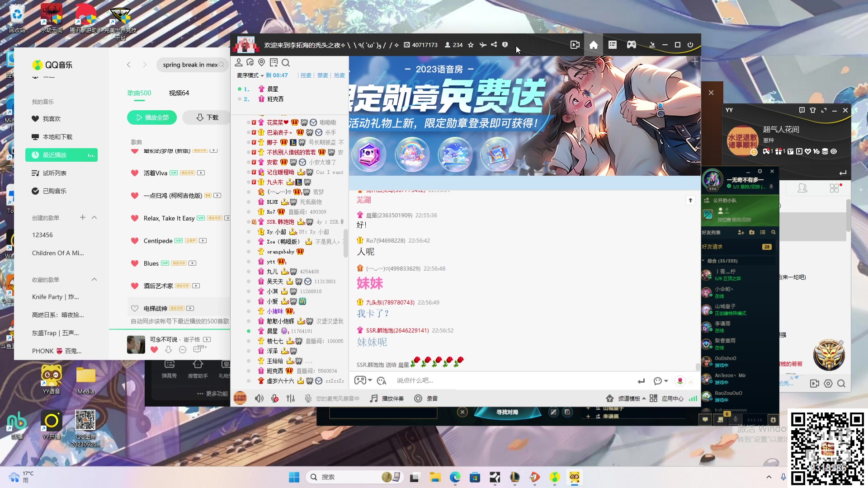Click the enter/send arrow in chat input bar

coord(641,381)
